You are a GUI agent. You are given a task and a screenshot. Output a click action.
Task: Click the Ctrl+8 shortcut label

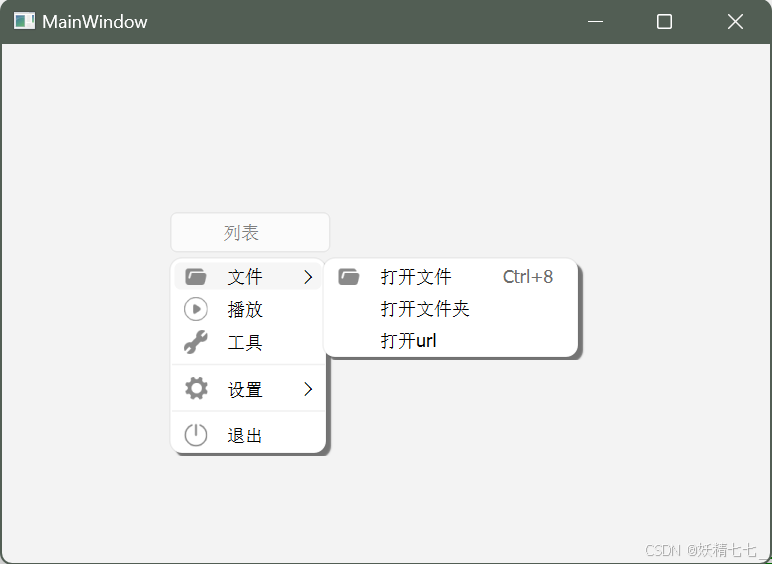point(528,277)
